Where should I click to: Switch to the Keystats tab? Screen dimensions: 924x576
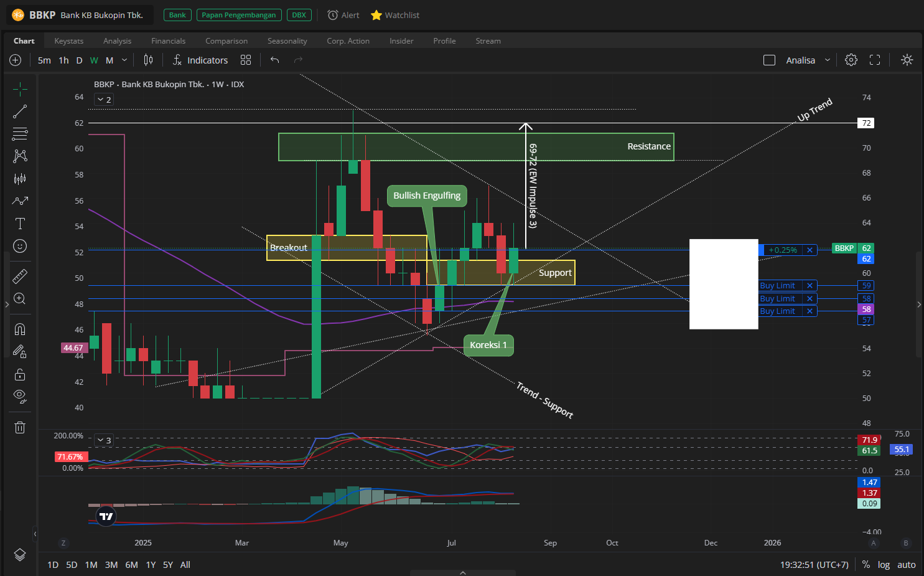click(69, 40)
